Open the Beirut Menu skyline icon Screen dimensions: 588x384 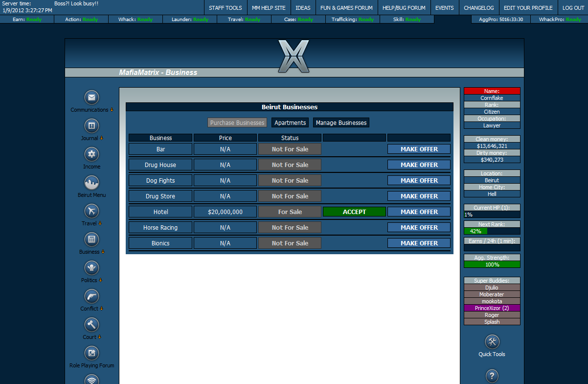coord(91,183)
